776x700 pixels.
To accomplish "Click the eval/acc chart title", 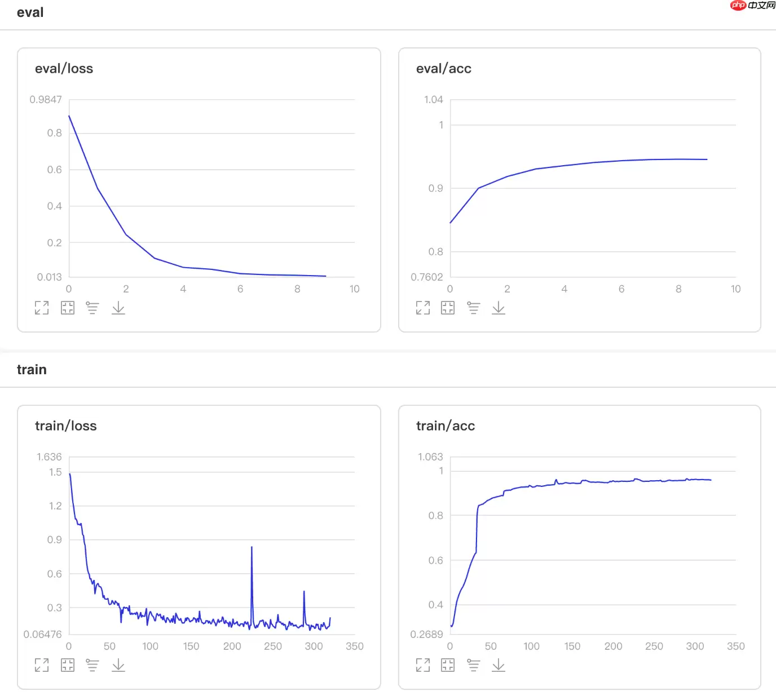I will click(x=444, y=69).
